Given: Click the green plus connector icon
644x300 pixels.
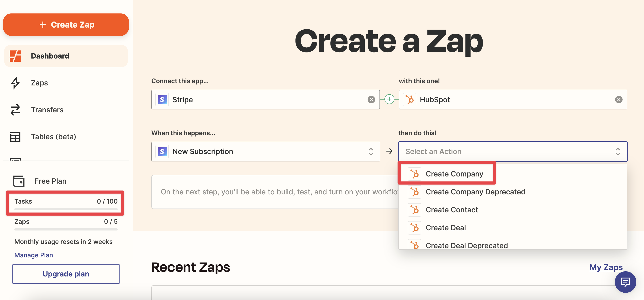Looking at the screenshot, I should (x=389, y=99).
